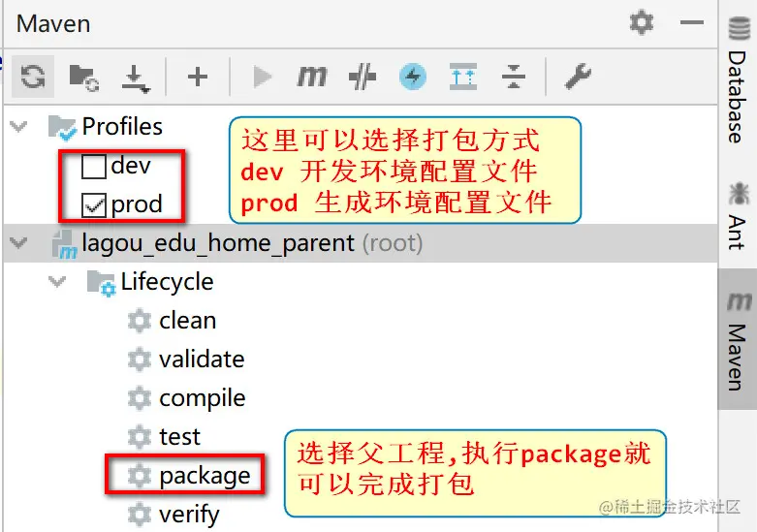This screenshot has height=532, width=757.
Task: Click Download Sources and Documentation icon
Action: [135, 78]
